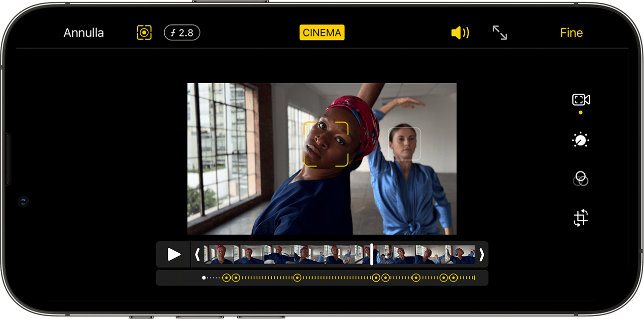Viewport: 644px width, 319px height.
Task: Tap the white start dot on focus track
Action: click(x=204, y=278)
